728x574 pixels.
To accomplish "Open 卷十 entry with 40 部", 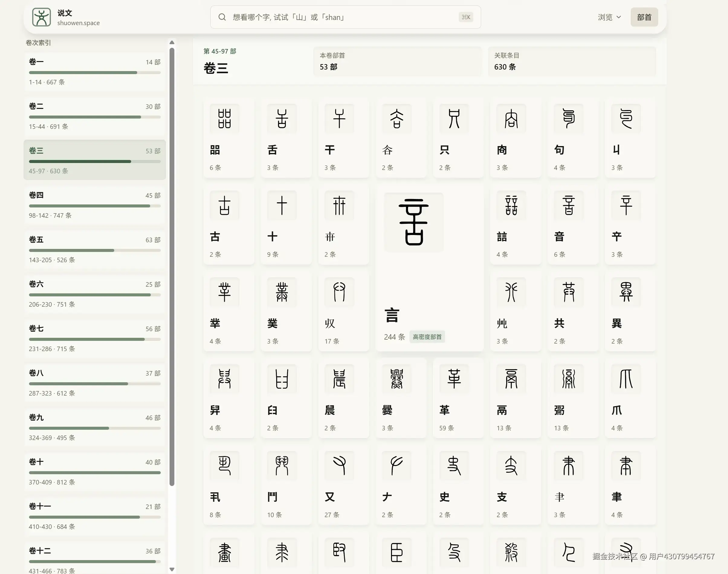I will coord(95,471).
